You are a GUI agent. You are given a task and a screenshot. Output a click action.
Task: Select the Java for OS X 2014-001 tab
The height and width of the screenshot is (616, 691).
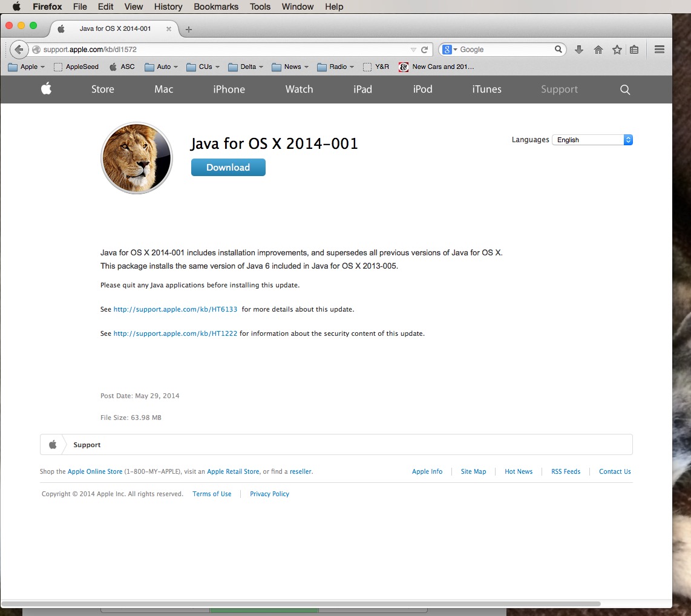tap(114, 28)
